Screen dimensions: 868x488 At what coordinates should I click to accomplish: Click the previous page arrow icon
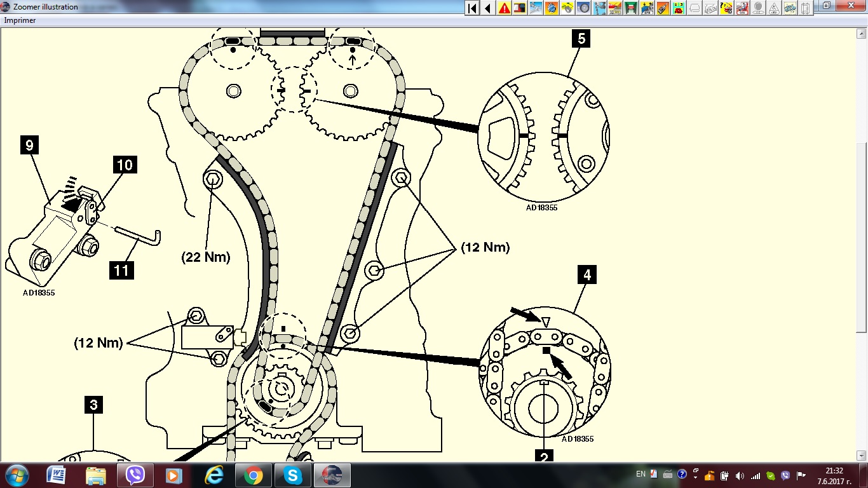488,8
